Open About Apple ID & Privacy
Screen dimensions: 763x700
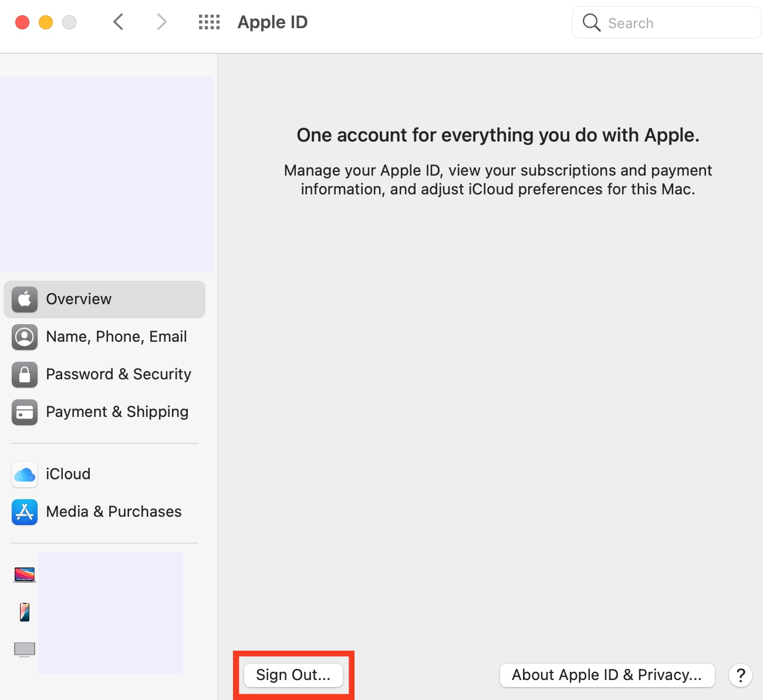coord(606,675)
